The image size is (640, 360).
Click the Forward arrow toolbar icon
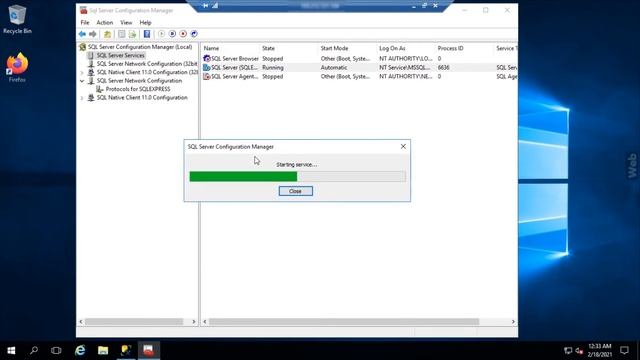click(93, 34)
